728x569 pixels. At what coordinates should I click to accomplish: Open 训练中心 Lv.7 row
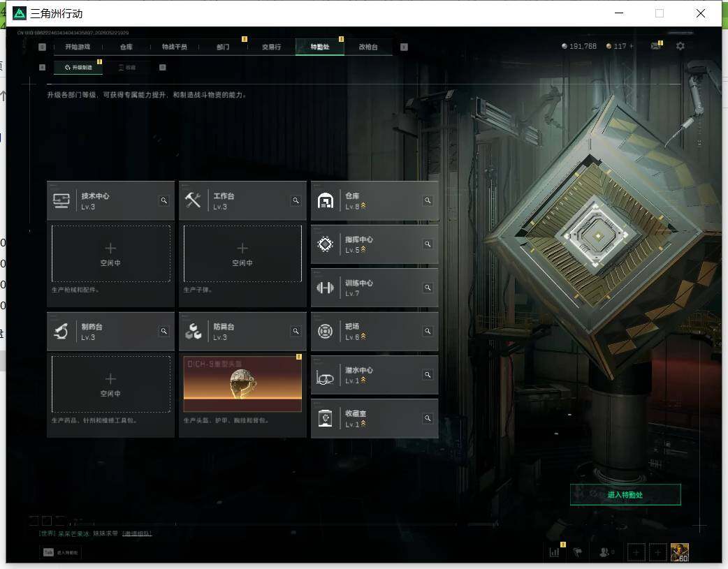[x=374, y=288]
